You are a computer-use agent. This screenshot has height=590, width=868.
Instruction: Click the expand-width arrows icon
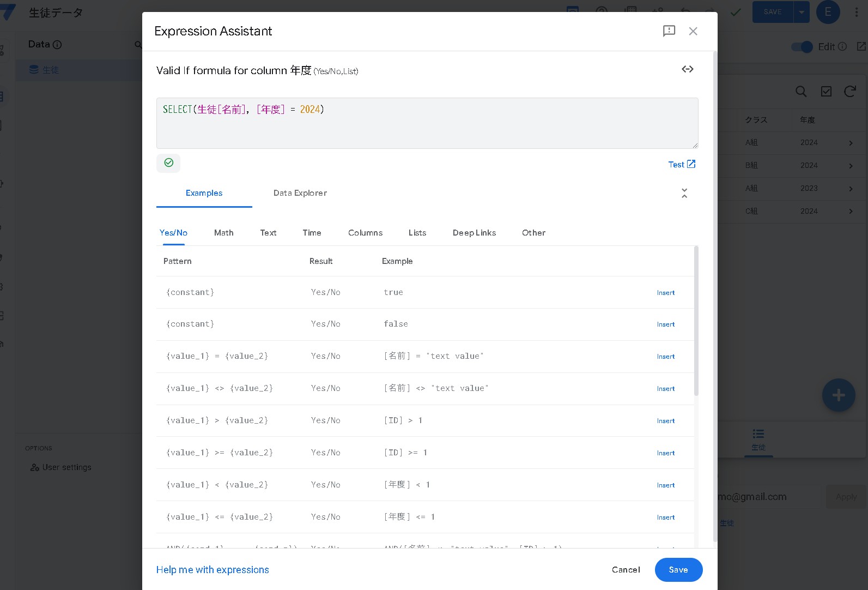click(687, 69)
